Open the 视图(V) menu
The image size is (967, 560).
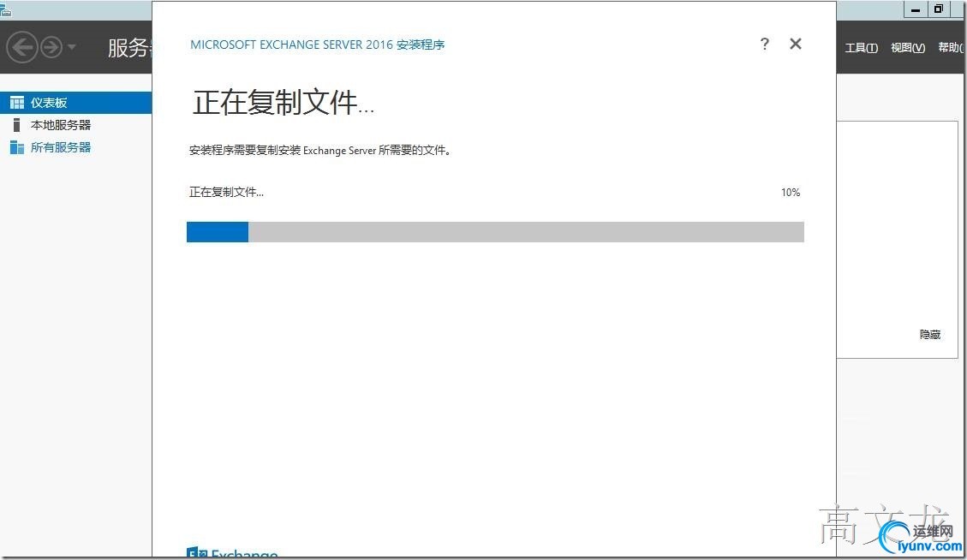[x=908, y=47]
